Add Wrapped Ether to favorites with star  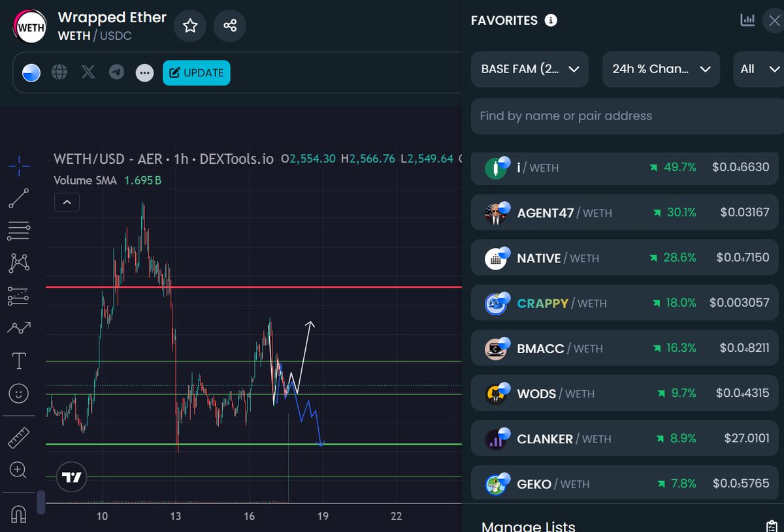pos(190,26)
